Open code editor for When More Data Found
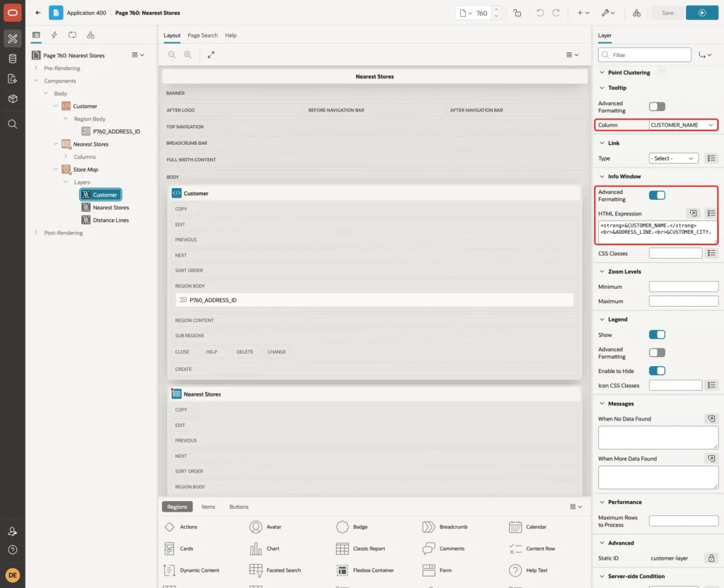The height and width of the screenshot is (588, 724). (711, 458)
